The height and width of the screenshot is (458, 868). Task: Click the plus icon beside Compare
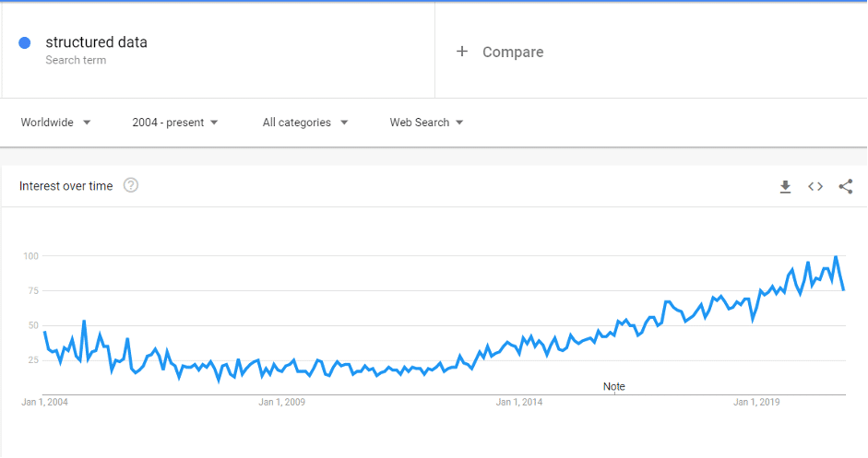[x=462, y=52]
